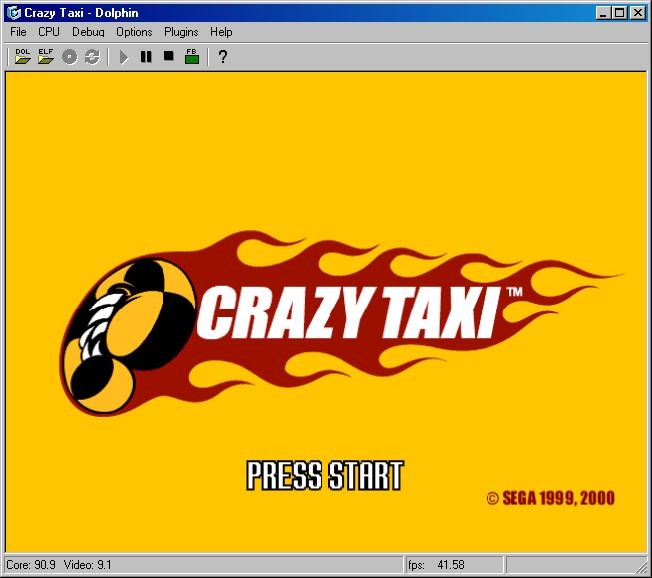Minimize the Dolphin window
This screenshot has height=578, width=652.
[603, 13]
